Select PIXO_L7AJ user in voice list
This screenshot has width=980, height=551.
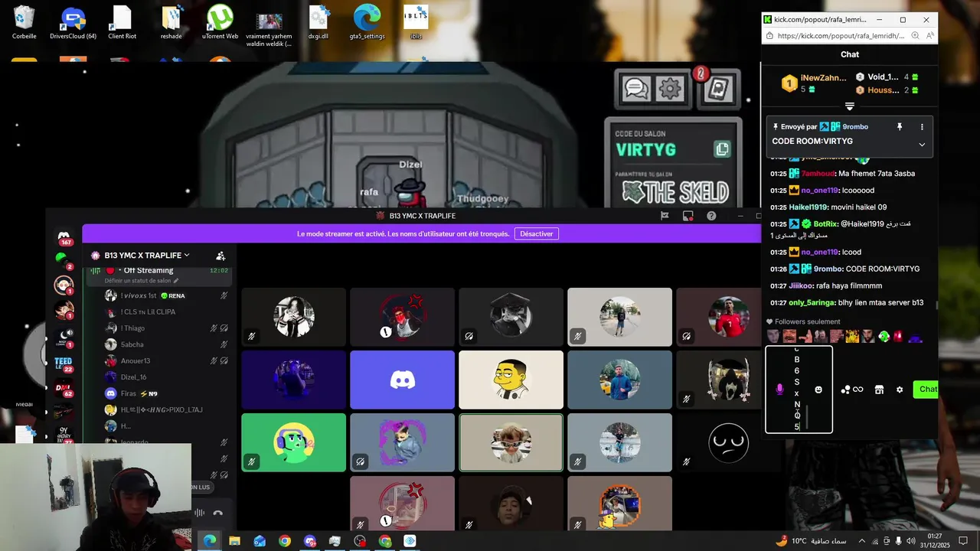[x=167, y=409]
